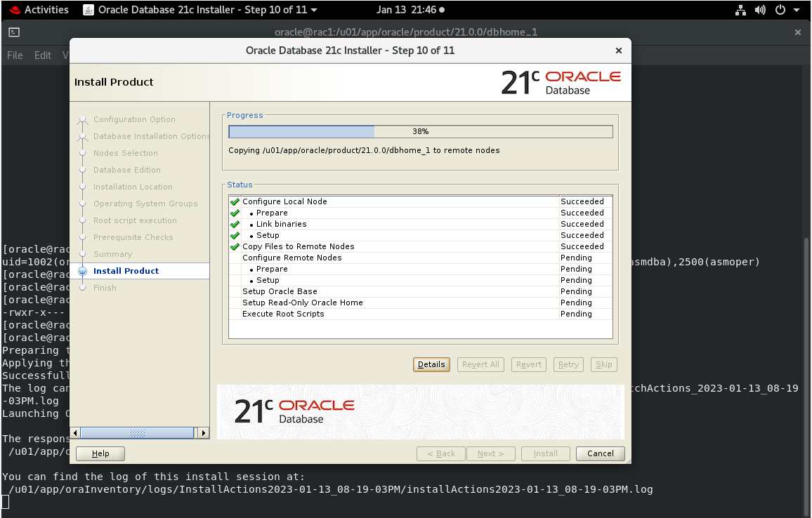
Task: Select Prerequisite Checks step
Action: tap(133, 237)
